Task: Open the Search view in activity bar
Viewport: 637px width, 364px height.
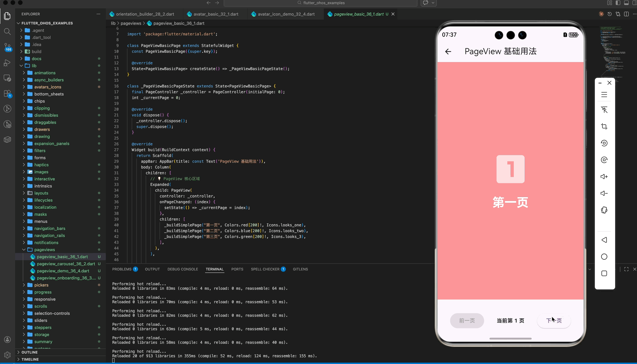Action: point(7,32)
